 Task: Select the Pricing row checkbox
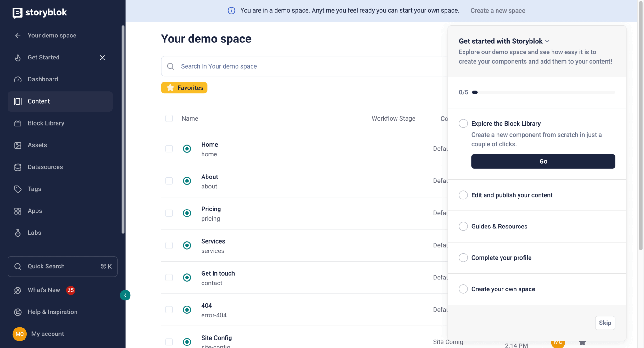169,213
